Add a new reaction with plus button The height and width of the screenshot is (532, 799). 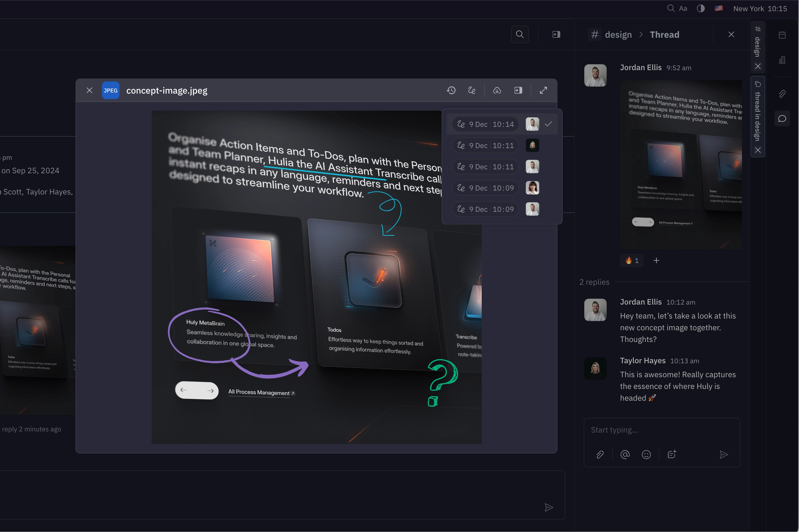point(656,261)
